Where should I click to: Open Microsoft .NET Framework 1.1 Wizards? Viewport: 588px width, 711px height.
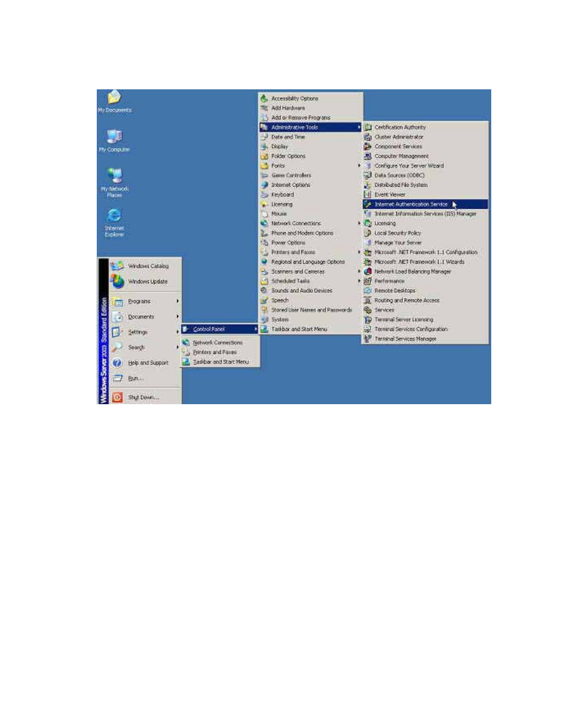pos(425,262)
